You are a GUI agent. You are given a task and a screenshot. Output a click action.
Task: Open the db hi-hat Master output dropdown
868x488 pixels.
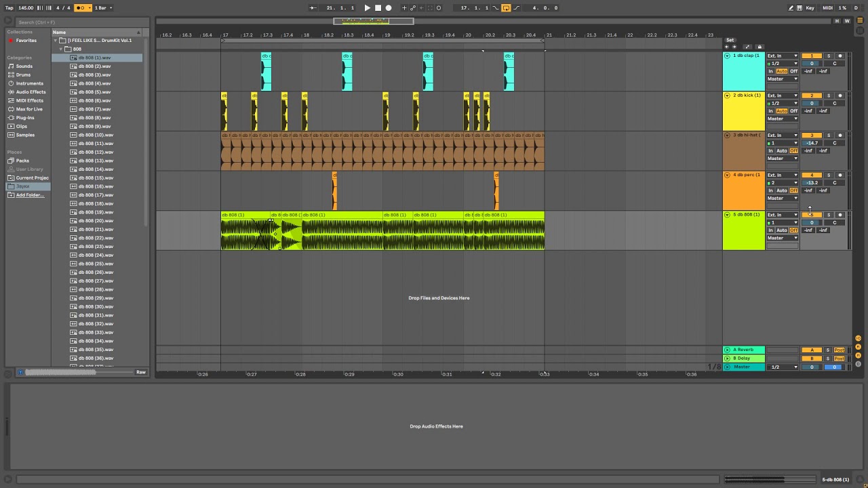783,159
